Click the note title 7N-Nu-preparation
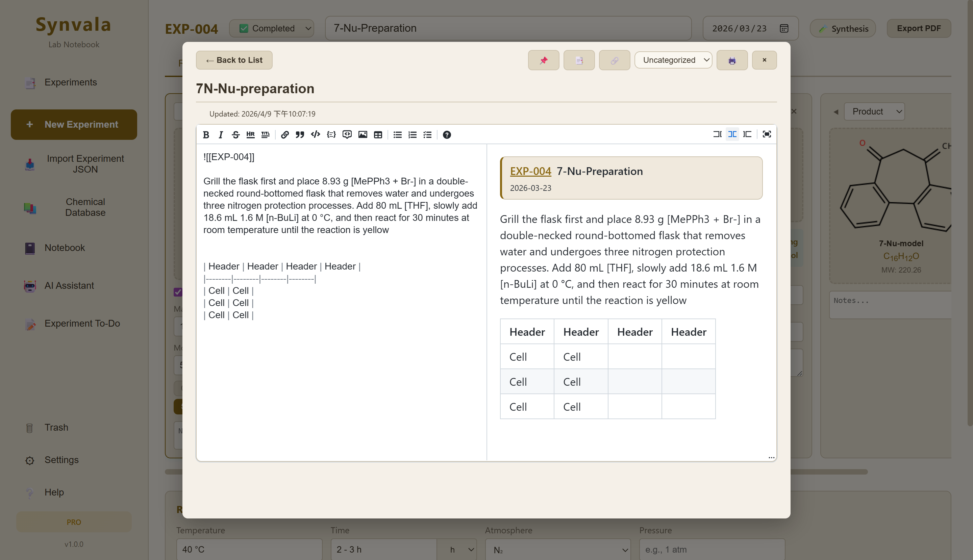Viewport: 973px width, 560px height. coord(255,89)
